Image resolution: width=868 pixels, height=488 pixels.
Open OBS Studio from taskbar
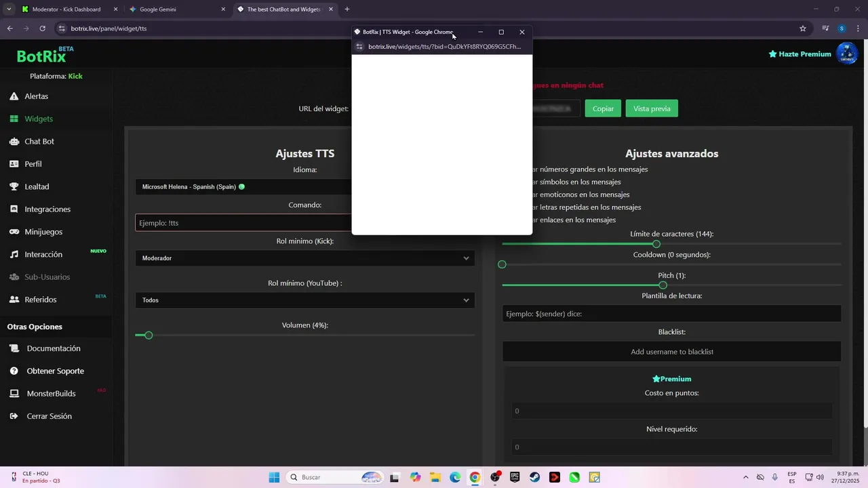click(x=494, y=477)
